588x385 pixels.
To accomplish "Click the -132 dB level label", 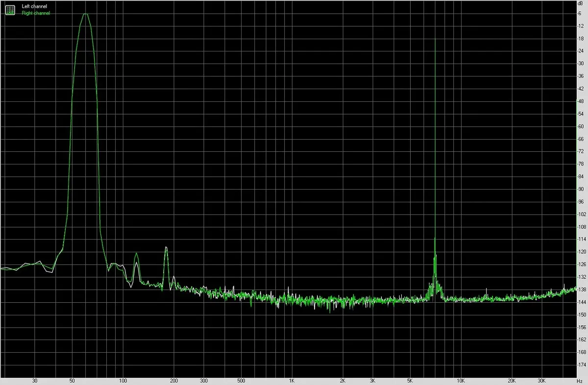I will click(581, 277).
